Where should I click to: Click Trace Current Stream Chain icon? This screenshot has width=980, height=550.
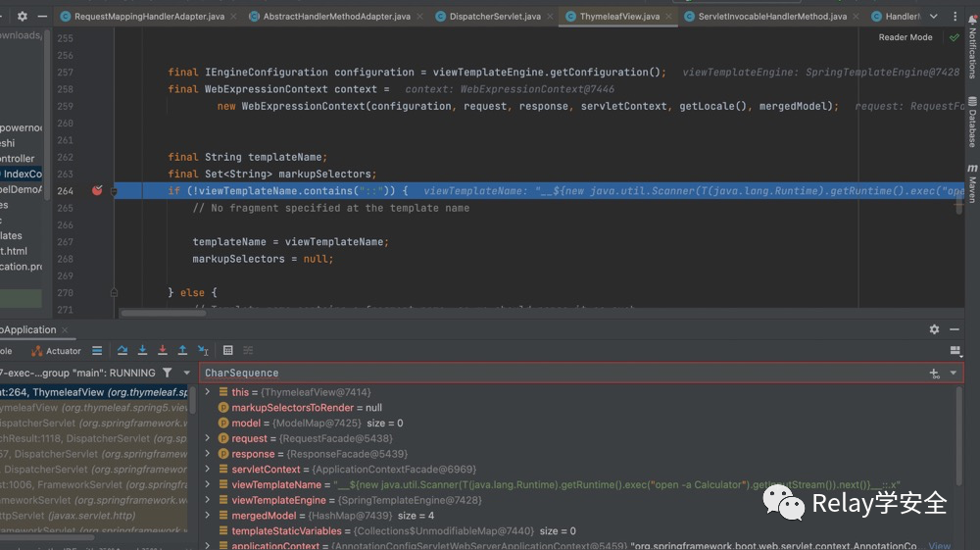248,351
